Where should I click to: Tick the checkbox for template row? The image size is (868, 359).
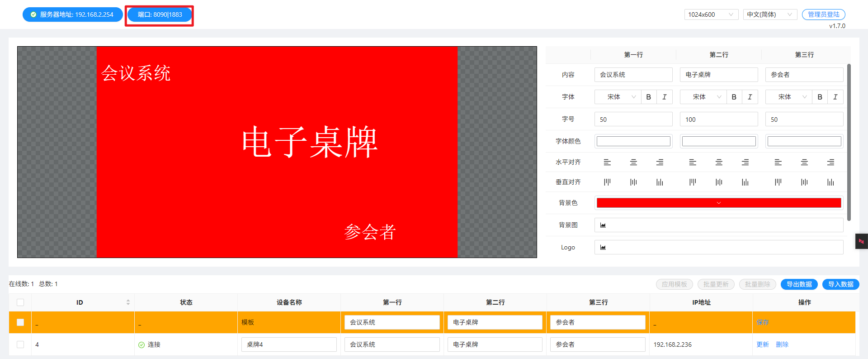pyautogui.click(x=20, y=322)
